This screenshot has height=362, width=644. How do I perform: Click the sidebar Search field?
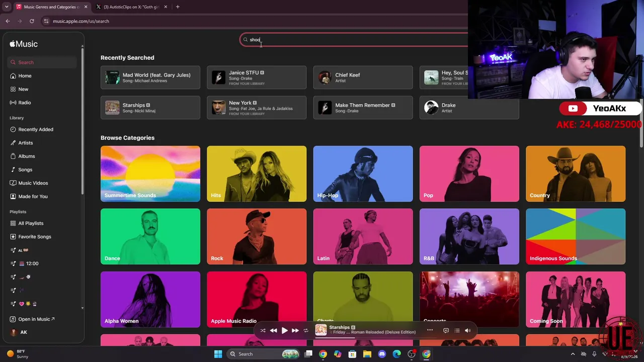[43, 62]
